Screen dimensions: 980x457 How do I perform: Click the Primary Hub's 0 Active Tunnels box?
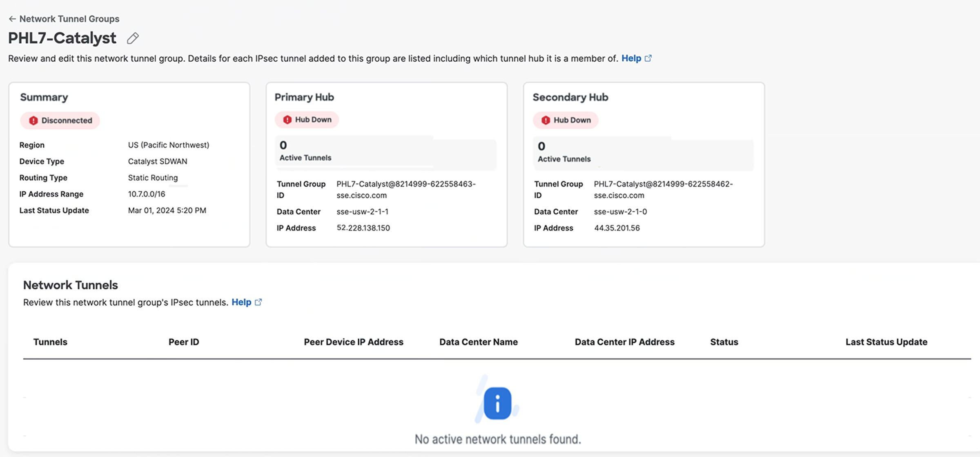[x=386, y=153]
